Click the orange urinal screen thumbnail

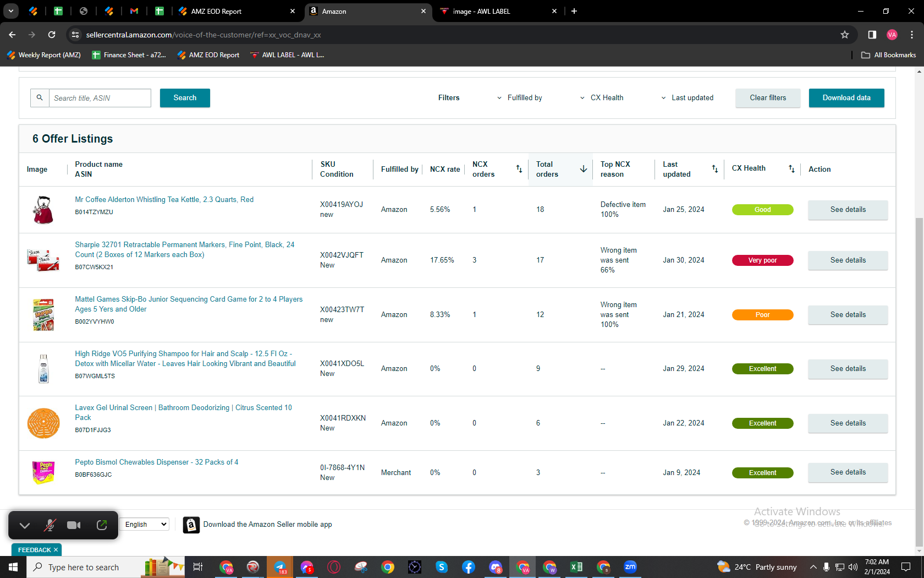[43, 423]
